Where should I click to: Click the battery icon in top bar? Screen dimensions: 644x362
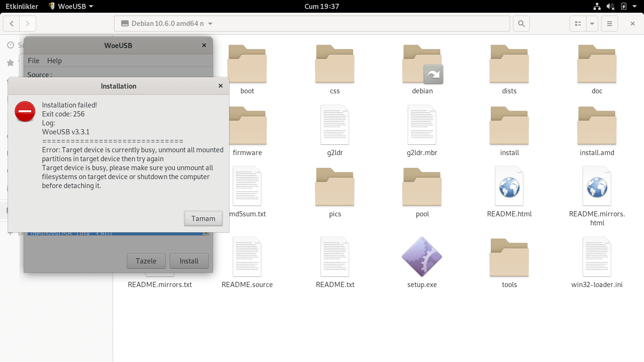624,6
